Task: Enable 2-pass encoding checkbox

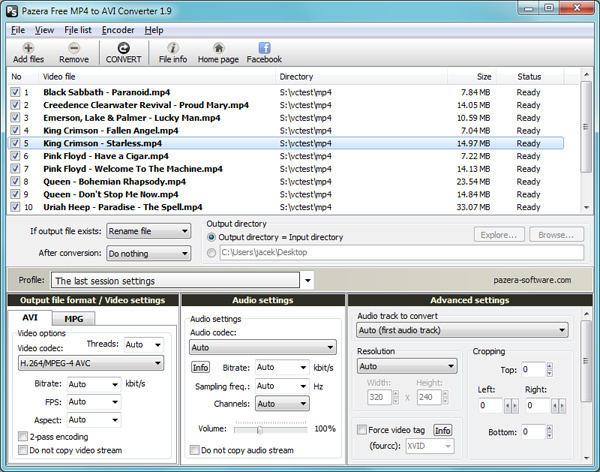Action: (22, 436)
